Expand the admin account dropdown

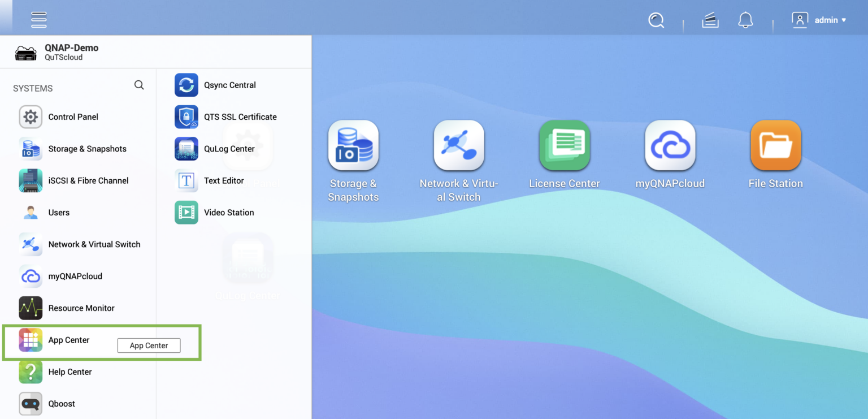(828, 20)
